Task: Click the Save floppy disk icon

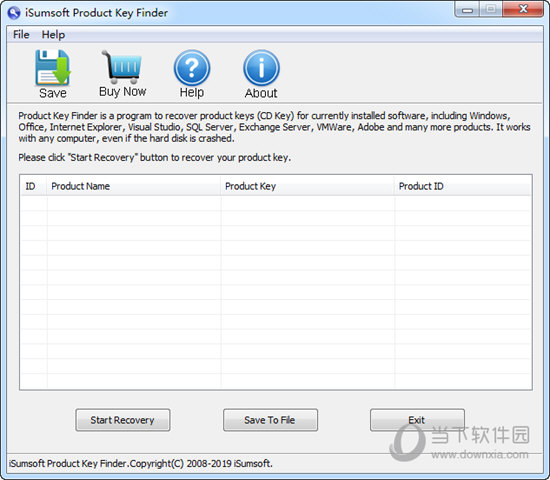Action: click(53, 68)
